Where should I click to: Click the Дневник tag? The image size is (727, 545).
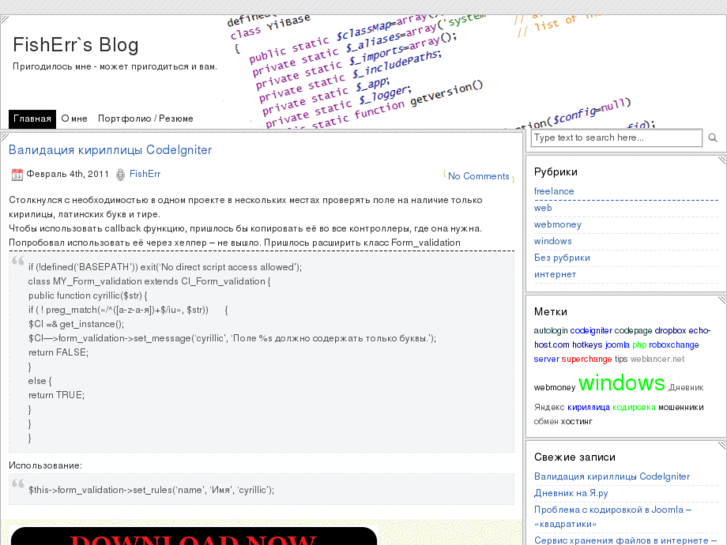click(x=686, y=388)
